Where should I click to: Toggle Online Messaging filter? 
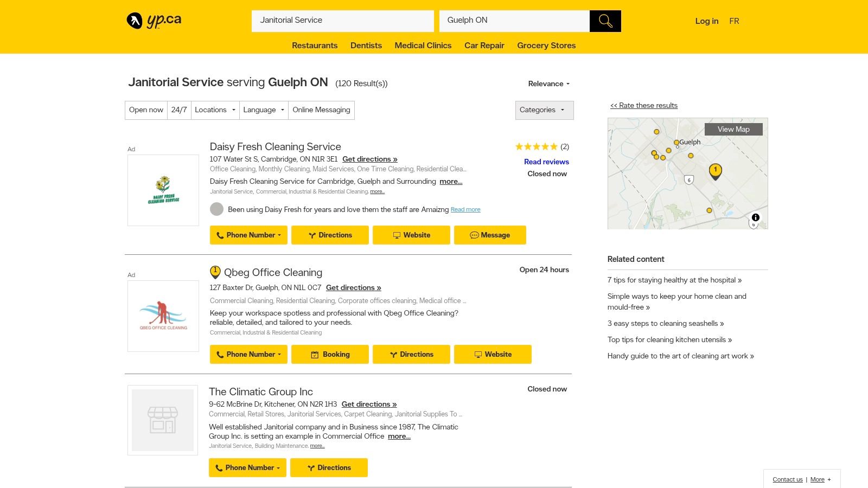coord(321,110)
